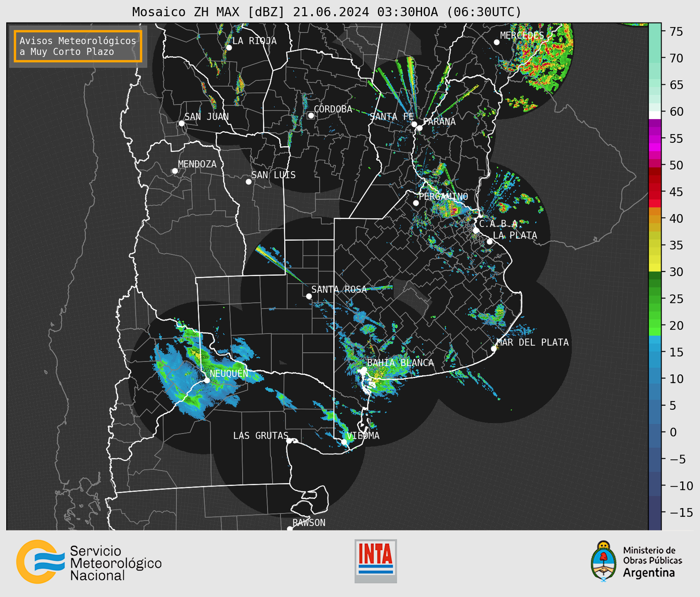Click the INTA logo
This screenshot has width=700, height=597.
[376, 561]
